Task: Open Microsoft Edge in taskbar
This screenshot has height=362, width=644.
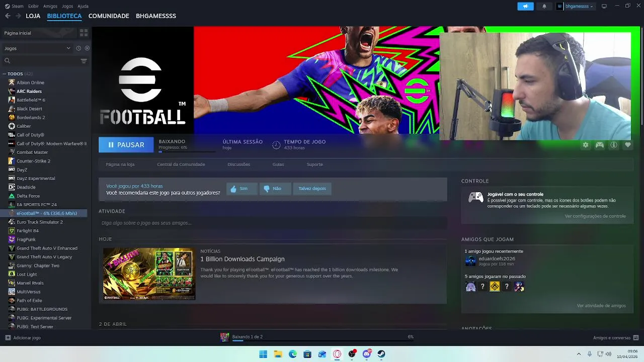Action: click(293, 354)
